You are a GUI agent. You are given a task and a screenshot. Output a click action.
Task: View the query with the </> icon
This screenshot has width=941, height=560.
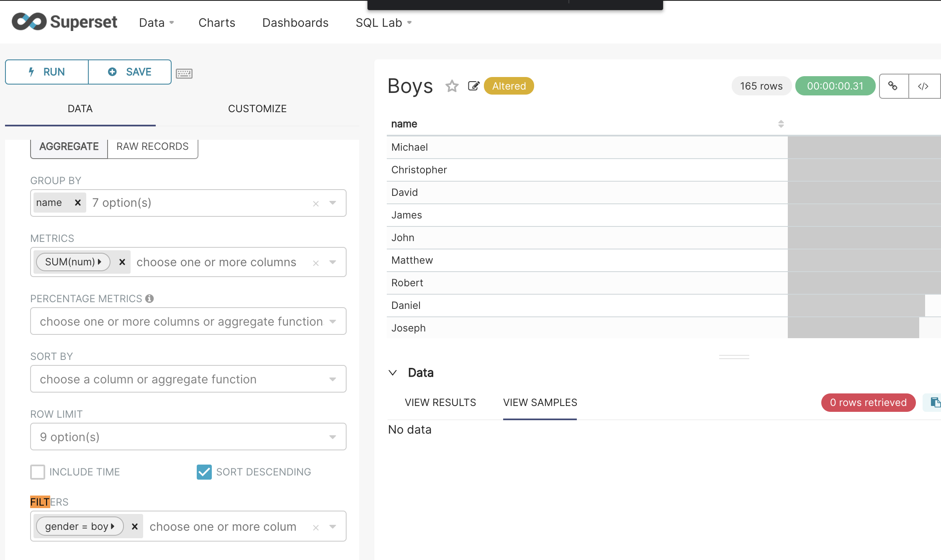click(x=924, y=86)
